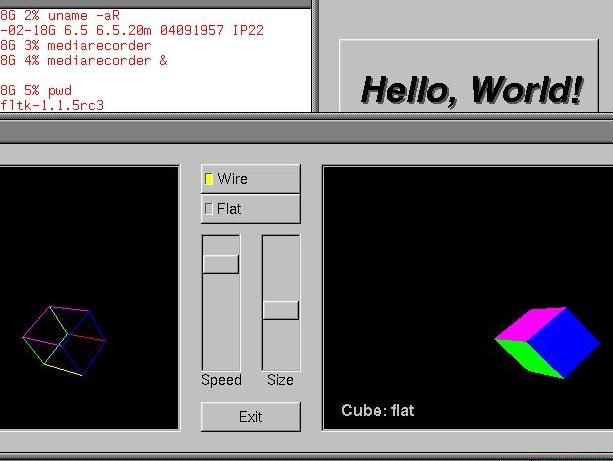Click the unlit Flat indicator box
Screen dimensions: 613x461
click(x=209, y=209)
